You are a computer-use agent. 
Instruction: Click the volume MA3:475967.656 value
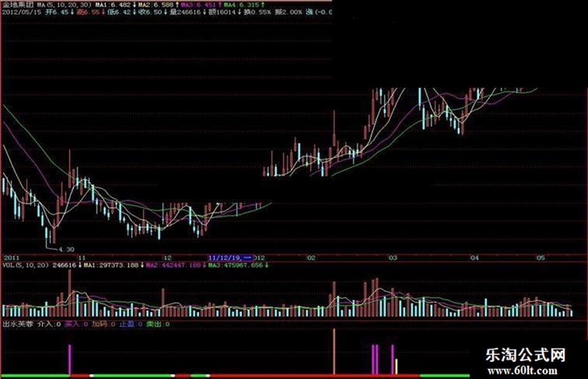[x=236, y=265]
